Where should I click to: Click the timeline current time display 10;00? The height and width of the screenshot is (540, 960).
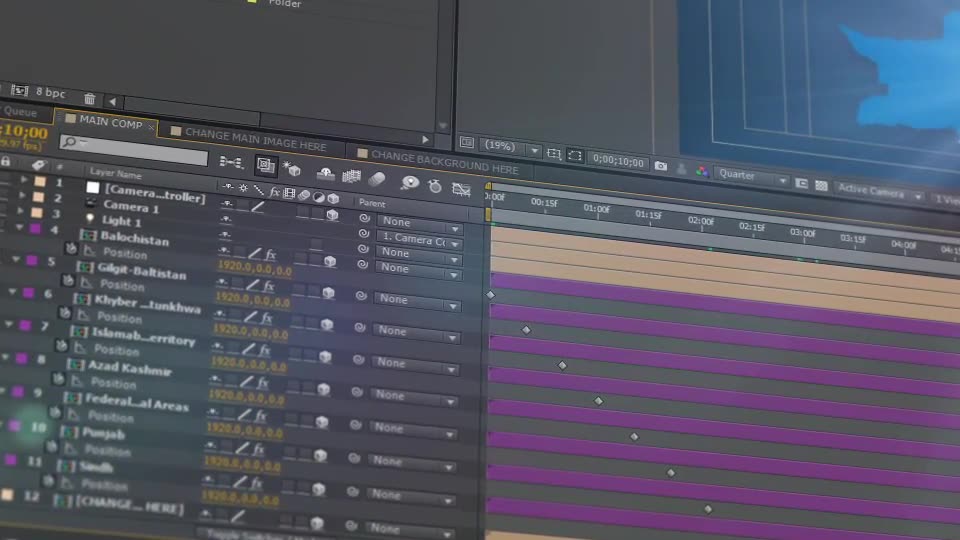coord(24,131)
